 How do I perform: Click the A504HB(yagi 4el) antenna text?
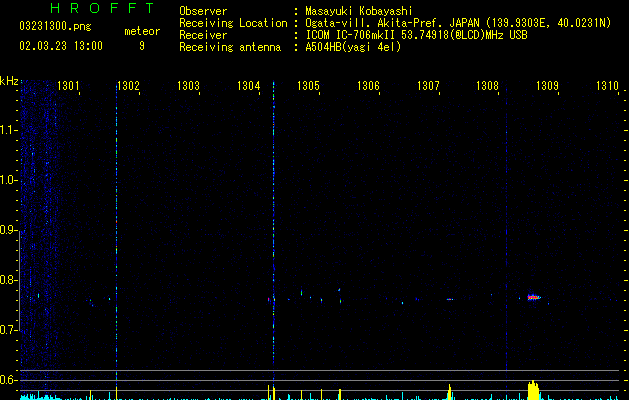tap(353, 47)
